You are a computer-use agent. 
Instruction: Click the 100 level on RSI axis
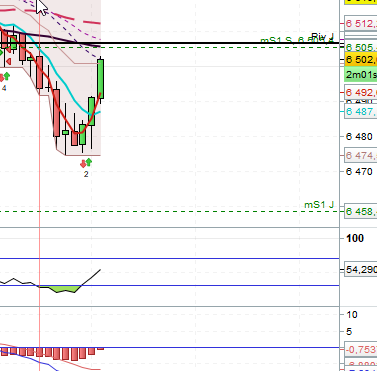(355, 238)
